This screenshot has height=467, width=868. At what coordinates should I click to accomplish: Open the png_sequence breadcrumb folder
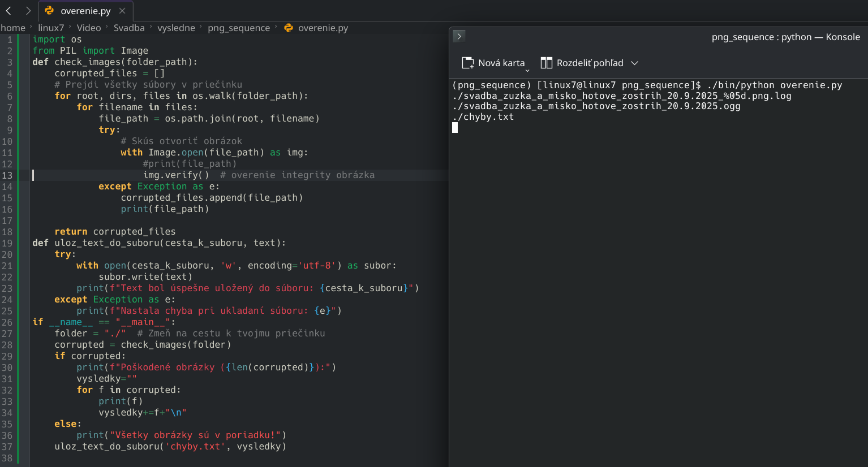238,28
